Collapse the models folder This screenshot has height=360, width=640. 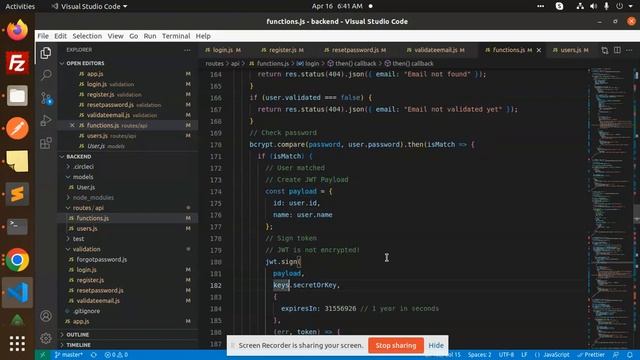tap(83, 177)
